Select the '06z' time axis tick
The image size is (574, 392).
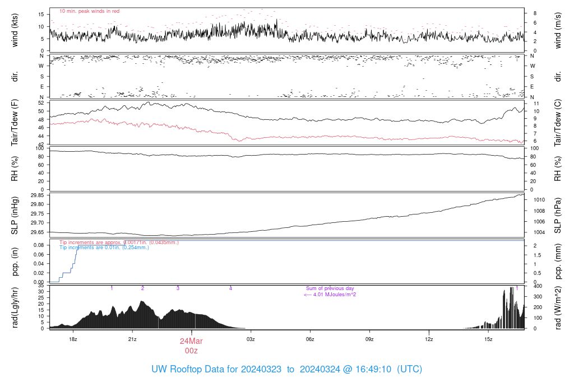pos(310,339)
